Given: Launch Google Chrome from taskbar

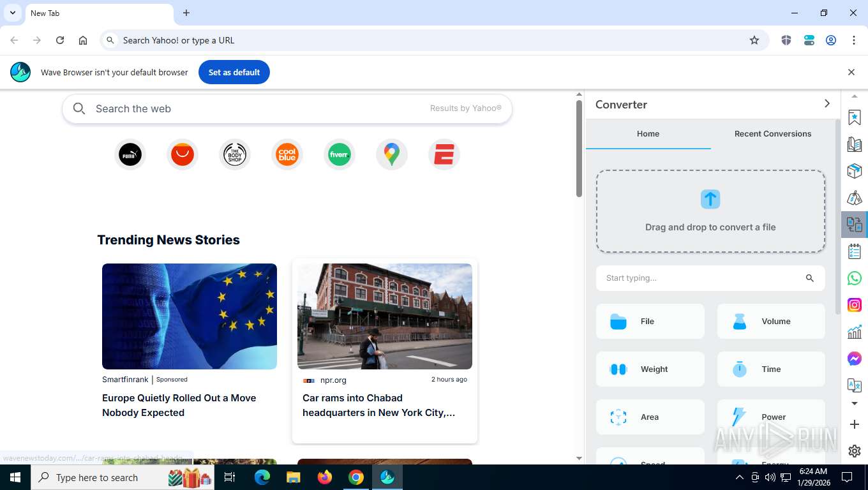Looking at the screenshot, I should [356, 477].
